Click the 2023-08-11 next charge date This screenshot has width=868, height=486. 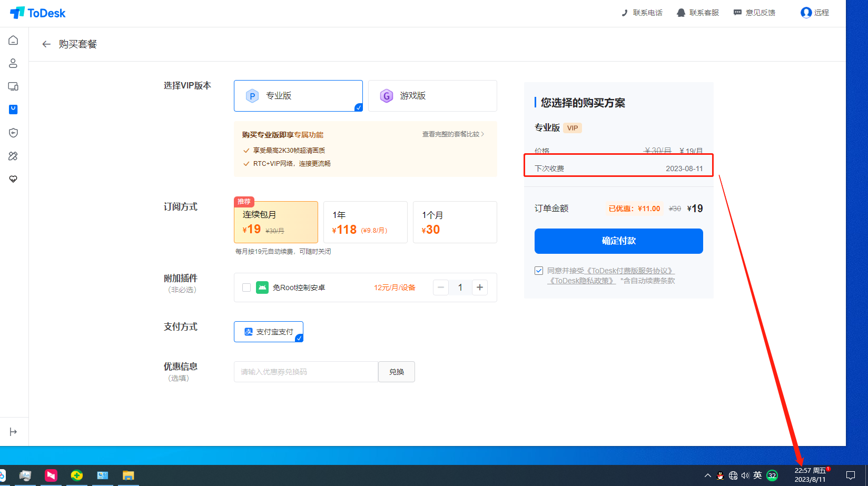point(684,168)
